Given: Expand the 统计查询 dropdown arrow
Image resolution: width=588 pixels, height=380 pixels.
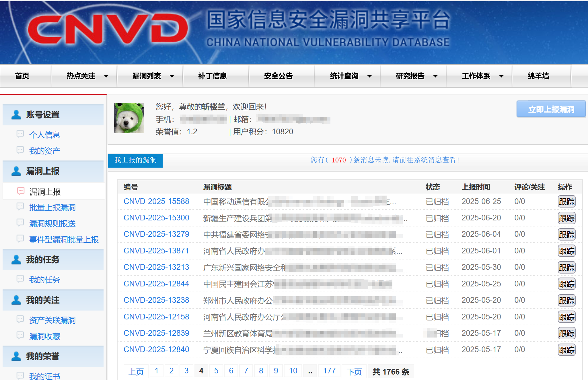Looking at the screenshot, I should (x=370, y=76).
